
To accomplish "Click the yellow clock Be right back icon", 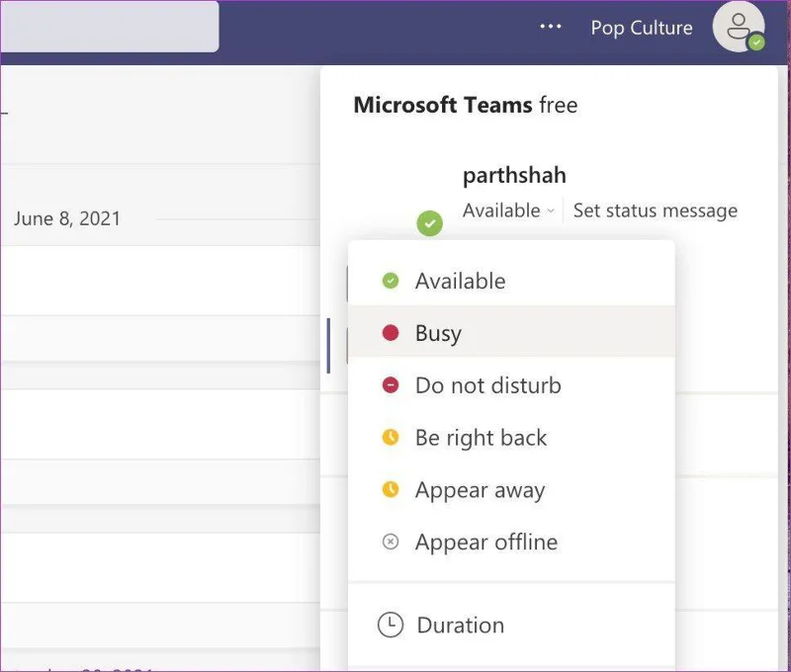I will coord(391,437).
